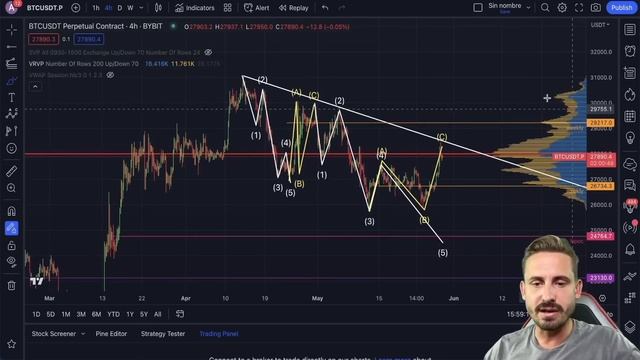Select the crosshair cursor tool
640x360 pixels.
coord(11,30)
